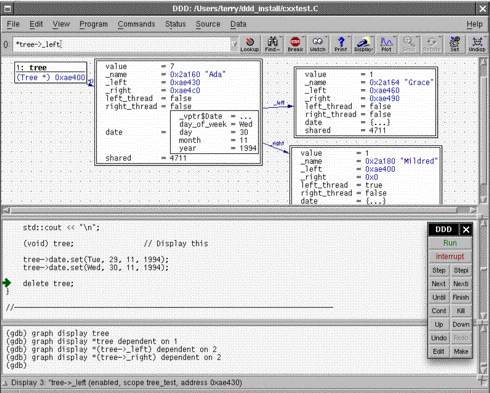Click the Set value icon

tap(455, 44)
